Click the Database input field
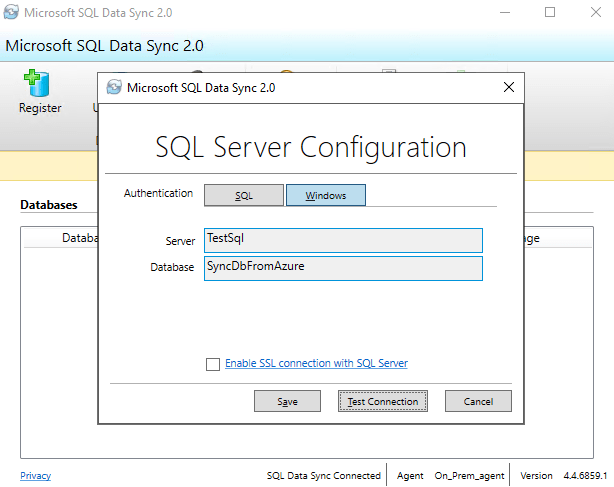 coord(343,269)
